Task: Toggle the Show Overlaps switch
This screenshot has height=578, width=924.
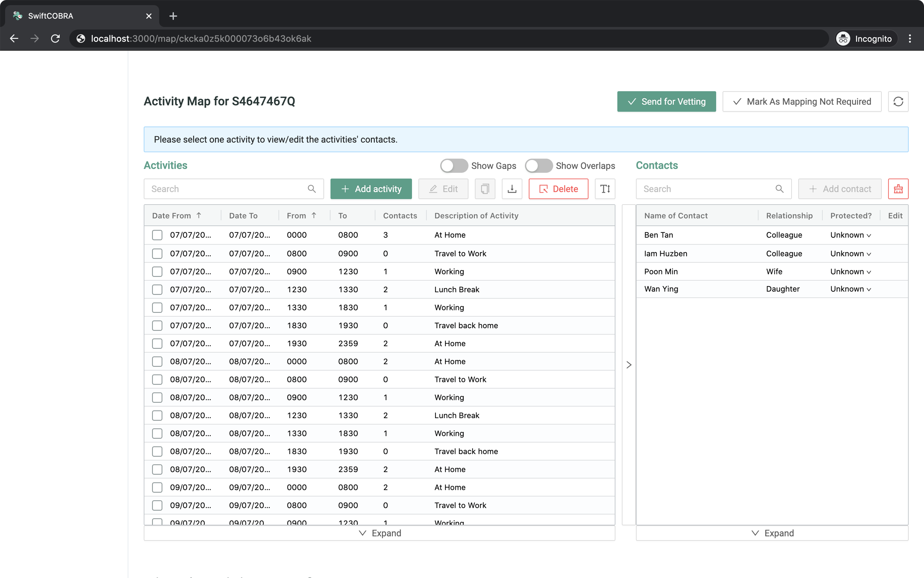Action: coord(538,165)
